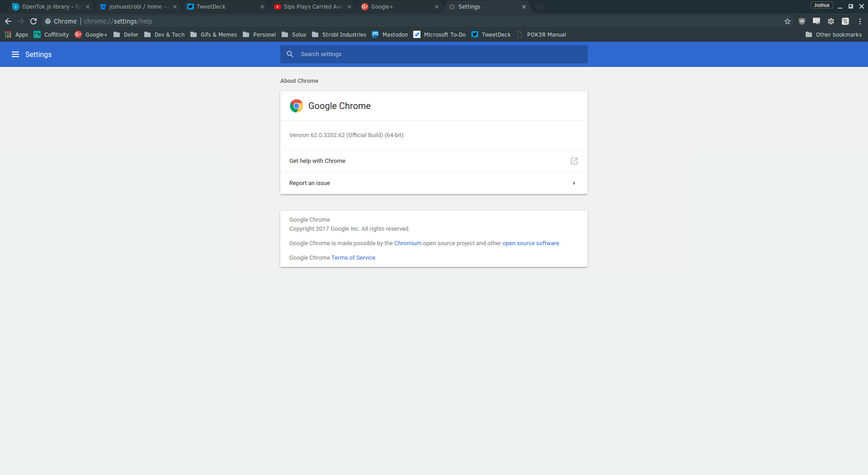Screen dimensions: 868x475
Task: Click the Google Chrome logo icon
Action: pyautogui.click(x=297, y=106)
